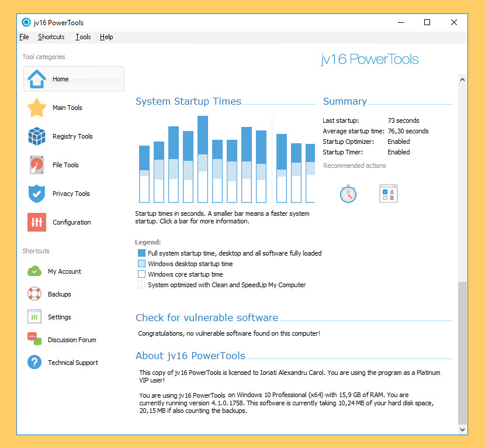This screenshot has width=485, height=448.
Task: Click the 'Windows desktop startup time' legend text
Action: [x=190, y=264]
